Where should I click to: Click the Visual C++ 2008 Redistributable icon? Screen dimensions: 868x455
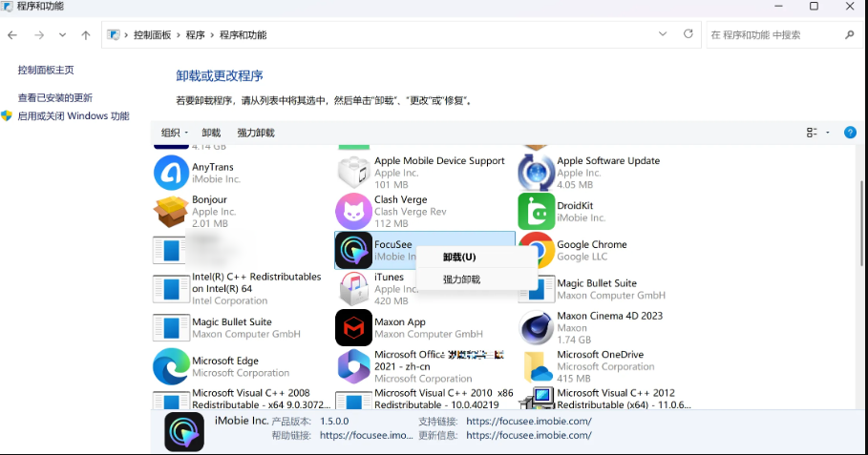(x=171, y=401)
